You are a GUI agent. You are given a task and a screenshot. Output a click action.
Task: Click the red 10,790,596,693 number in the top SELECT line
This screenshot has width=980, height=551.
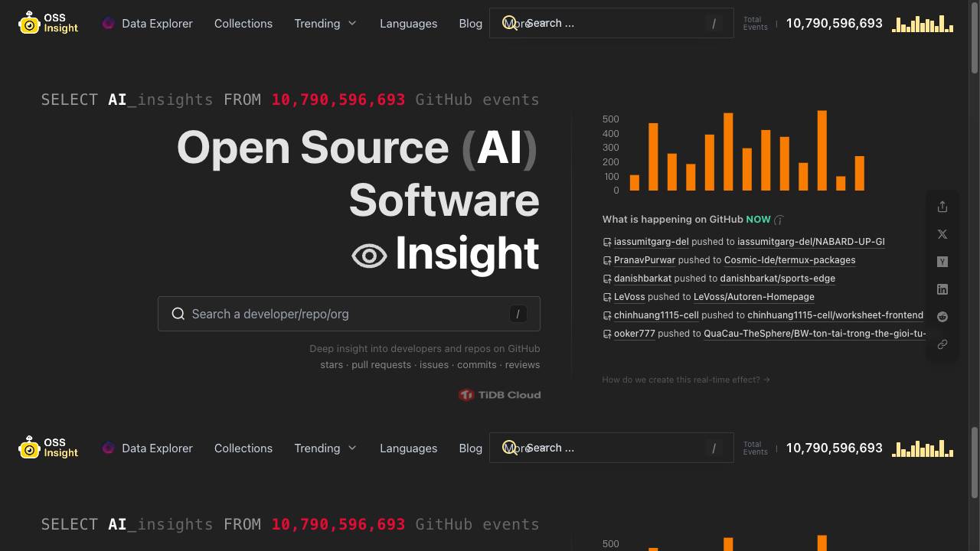tap(338, 99)
